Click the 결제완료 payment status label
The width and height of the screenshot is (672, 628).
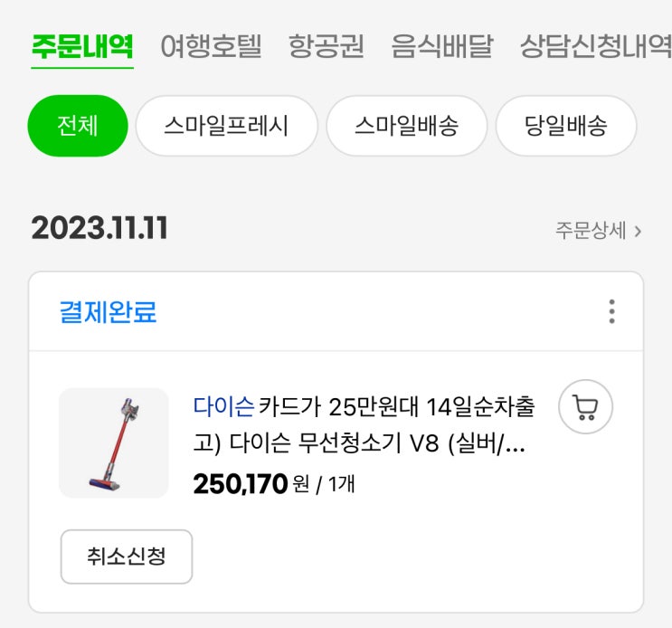pyautogui.click(x=108, y=311)
